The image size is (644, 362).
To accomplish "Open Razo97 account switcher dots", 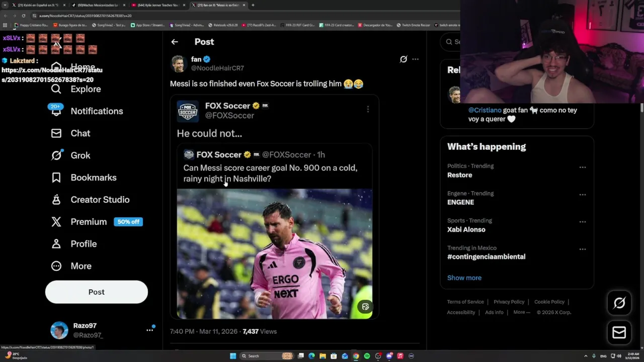I will click(149, 330).
